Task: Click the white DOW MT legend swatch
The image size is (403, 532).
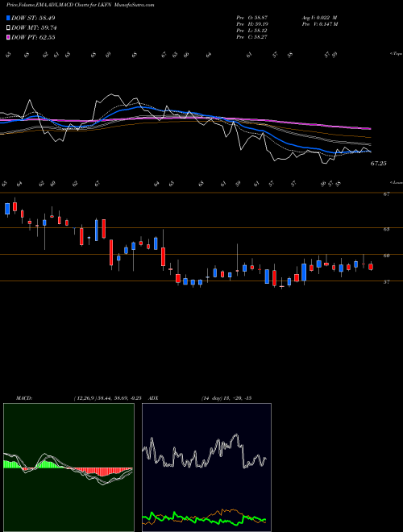Action: pyautogui.click(x=8, y=28)
